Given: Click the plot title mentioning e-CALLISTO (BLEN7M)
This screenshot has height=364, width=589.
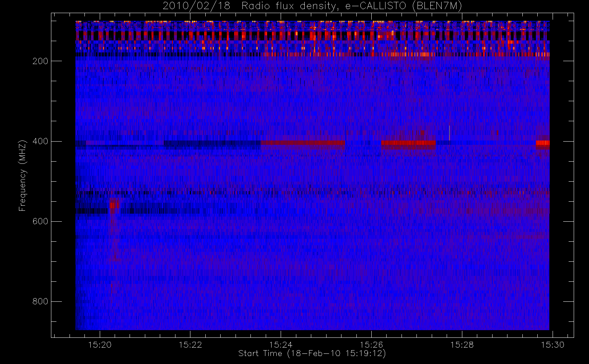Looking at the screenshot, I should [x=312, y=6].
